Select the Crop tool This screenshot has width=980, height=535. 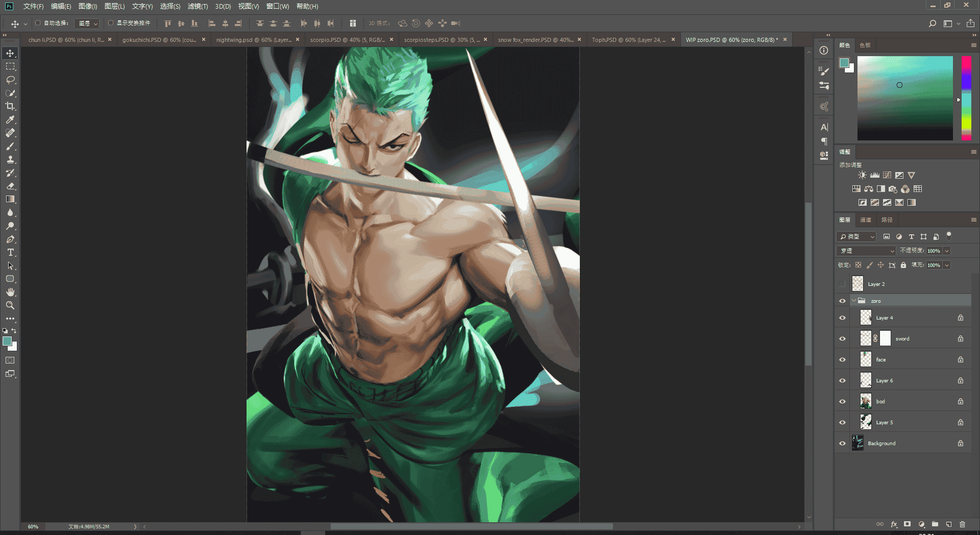point(10,106)
